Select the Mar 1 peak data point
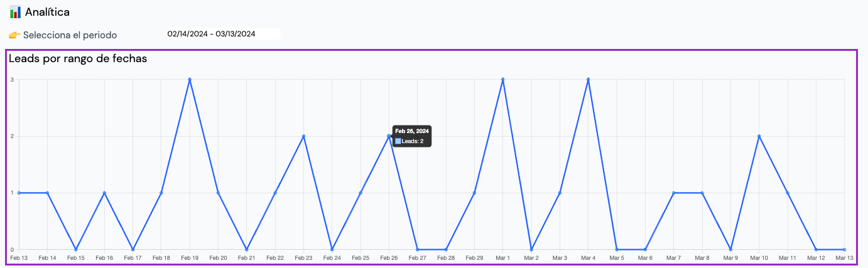The image size is (868, 268). [503, 80]
